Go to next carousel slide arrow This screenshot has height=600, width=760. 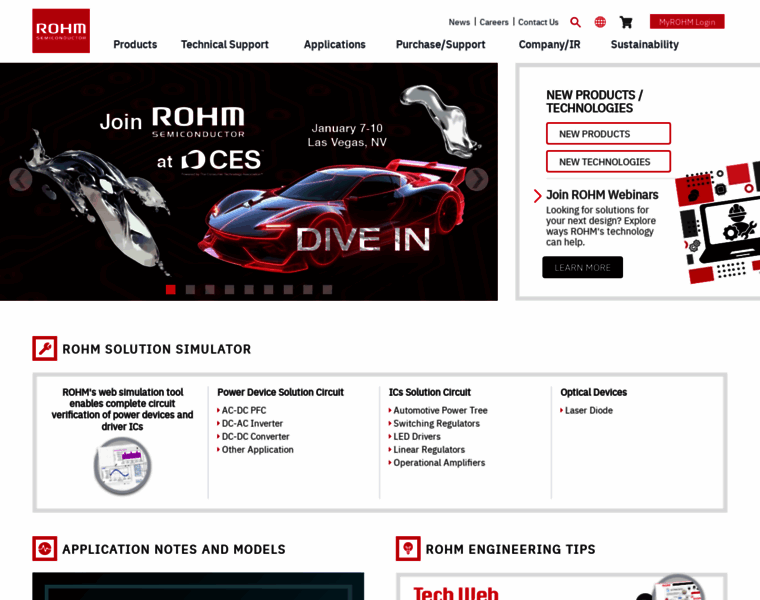[x=477, y=179]
